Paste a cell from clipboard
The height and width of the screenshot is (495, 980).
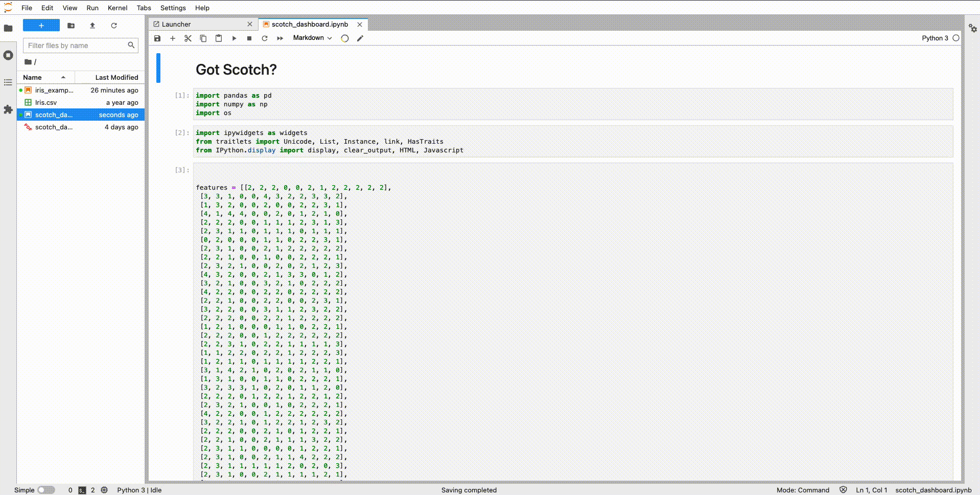(219, 38)
